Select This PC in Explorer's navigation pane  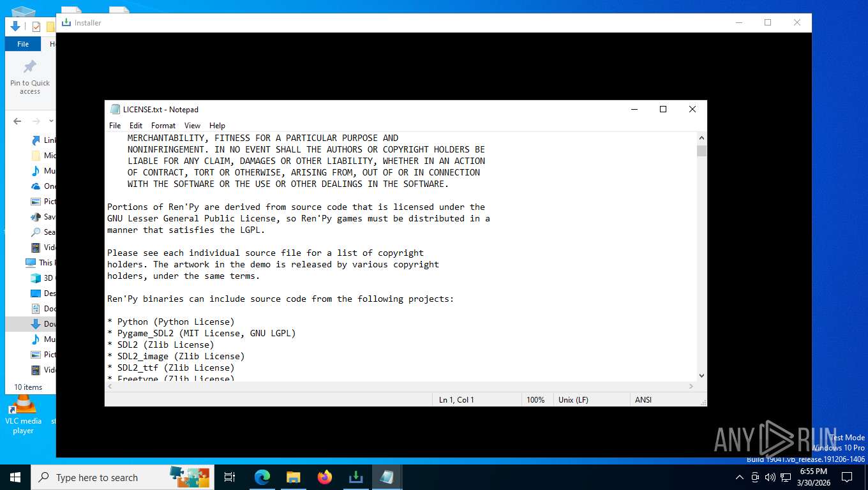(40, 263)
